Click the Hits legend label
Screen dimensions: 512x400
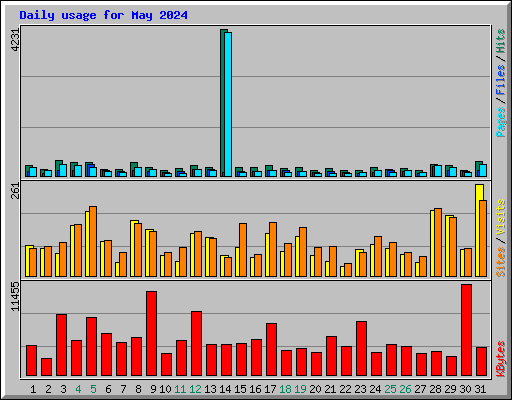point(500,41)
